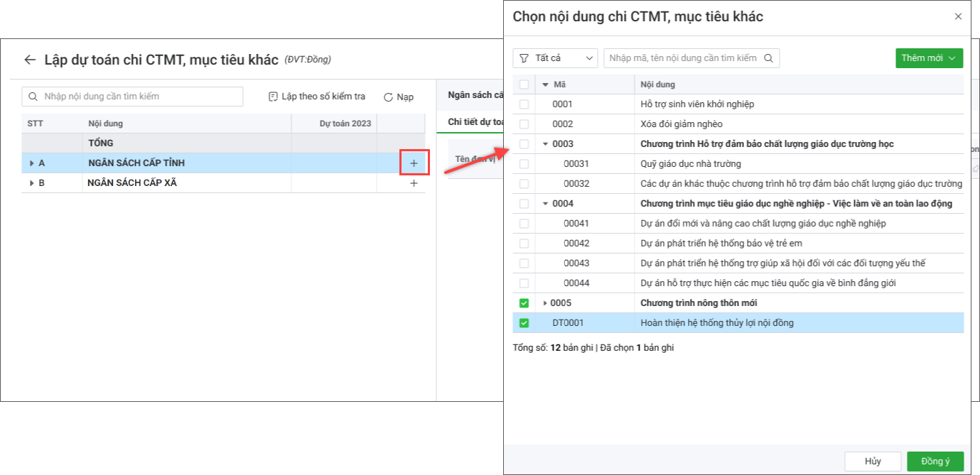Click the search magnifier in dialog search box

[x=768, y=58]
